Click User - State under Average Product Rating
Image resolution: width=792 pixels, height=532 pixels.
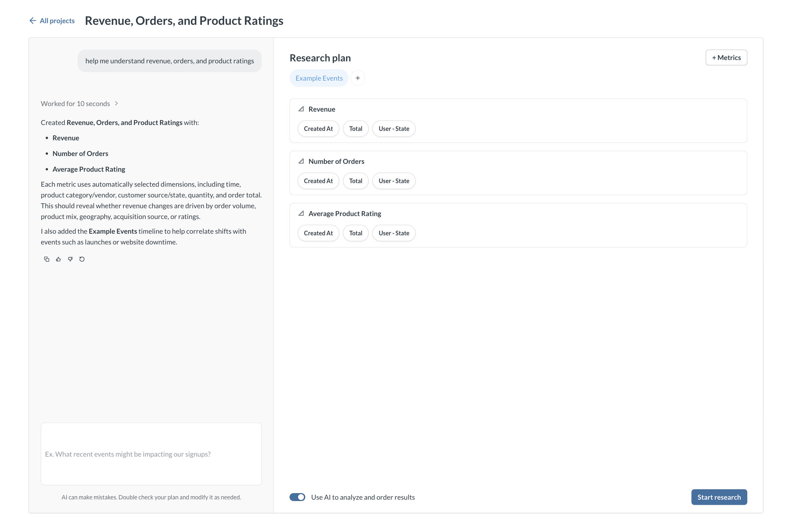pyautogui.click(x=394, y=233)
